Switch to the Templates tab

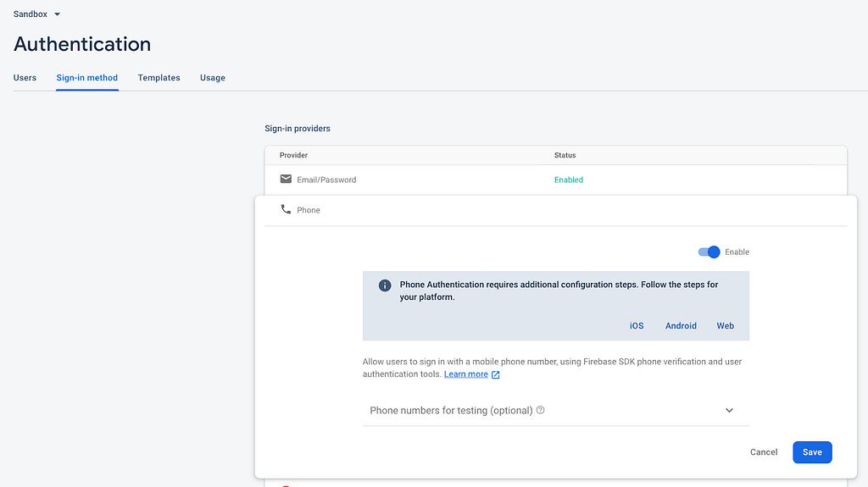159,77
